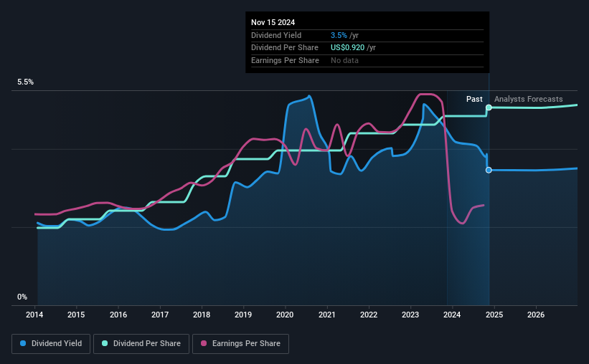Click the 2025 x-axis label
The image size is (589, 364).
[x=494, y=315]
